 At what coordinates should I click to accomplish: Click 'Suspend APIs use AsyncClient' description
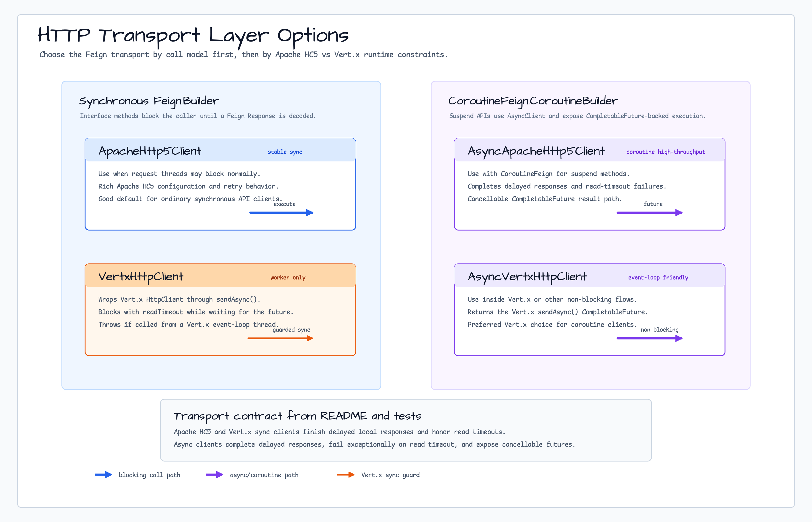point(577,116)
